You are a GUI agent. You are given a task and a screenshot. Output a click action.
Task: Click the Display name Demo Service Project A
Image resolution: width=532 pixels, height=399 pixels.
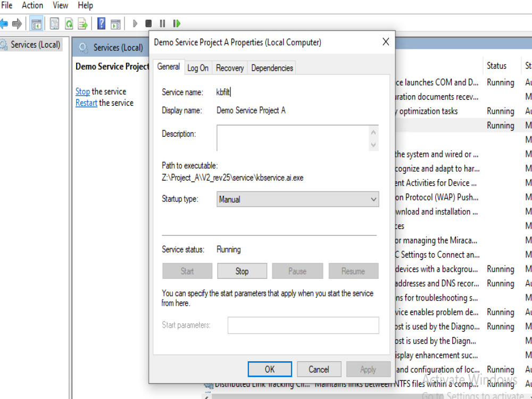point(251,110)
